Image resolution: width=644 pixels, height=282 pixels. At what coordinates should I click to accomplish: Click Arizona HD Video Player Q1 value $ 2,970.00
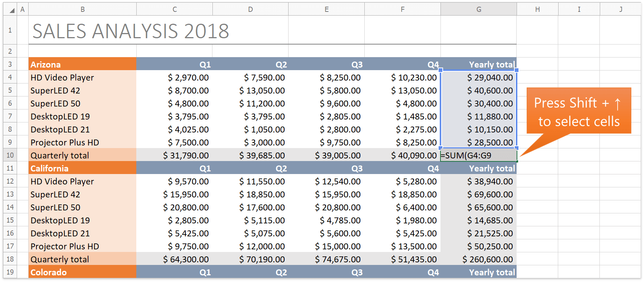click(x=175, y=78)
